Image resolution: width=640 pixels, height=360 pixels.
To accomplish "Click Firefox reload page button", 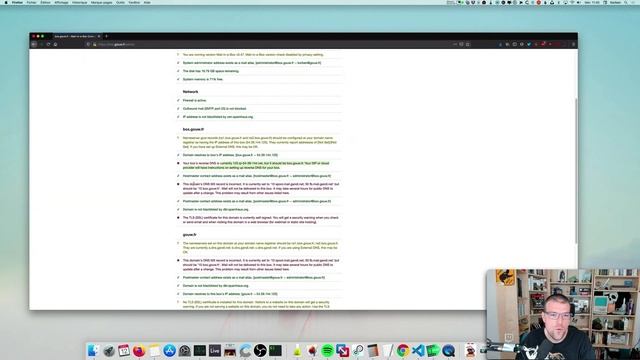I will coord(48,44).
